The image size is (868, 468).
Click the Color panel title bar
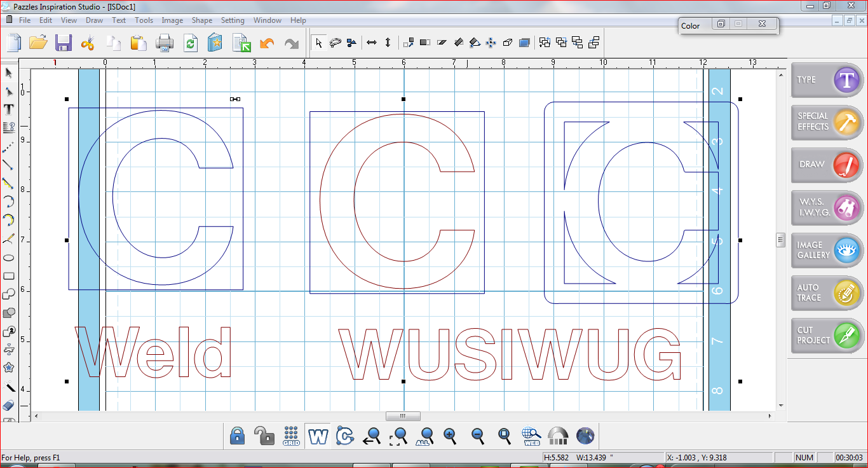tap(728, 25)
